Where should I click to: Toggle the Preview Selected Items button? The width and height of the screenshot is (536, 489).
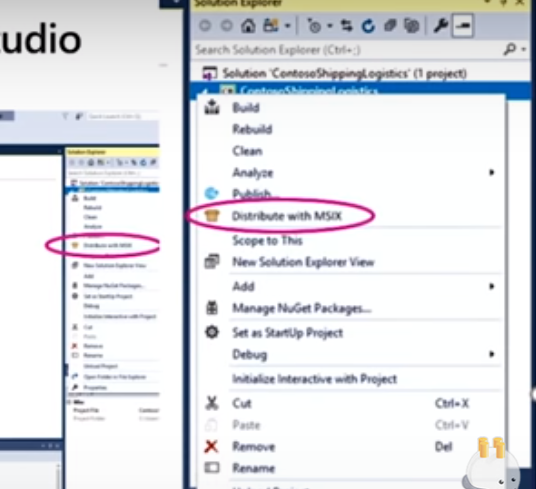pyautogui.click(x=463, y=26)
